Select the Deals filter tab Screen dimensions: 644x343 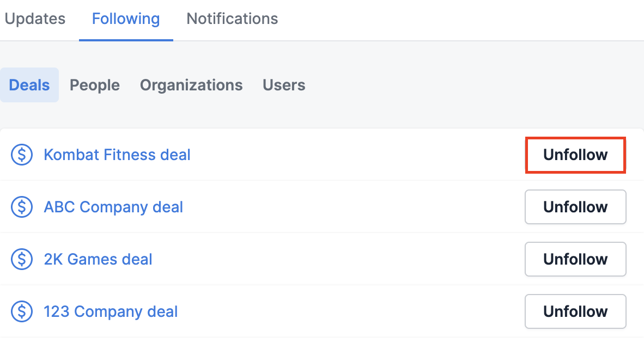pos(29,85)
